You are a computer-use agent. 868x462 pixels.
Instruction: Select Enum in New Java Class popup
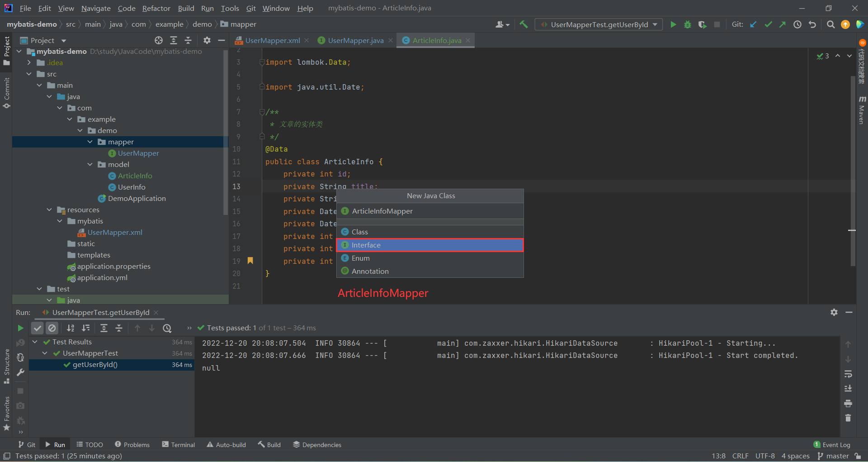point(430,258)
